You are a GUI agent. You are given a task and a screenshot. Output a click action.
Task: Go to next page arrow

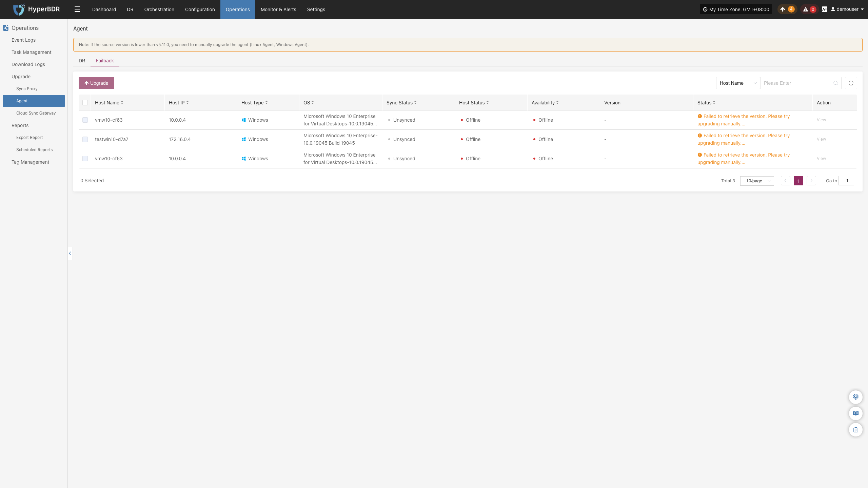(811, 181)
